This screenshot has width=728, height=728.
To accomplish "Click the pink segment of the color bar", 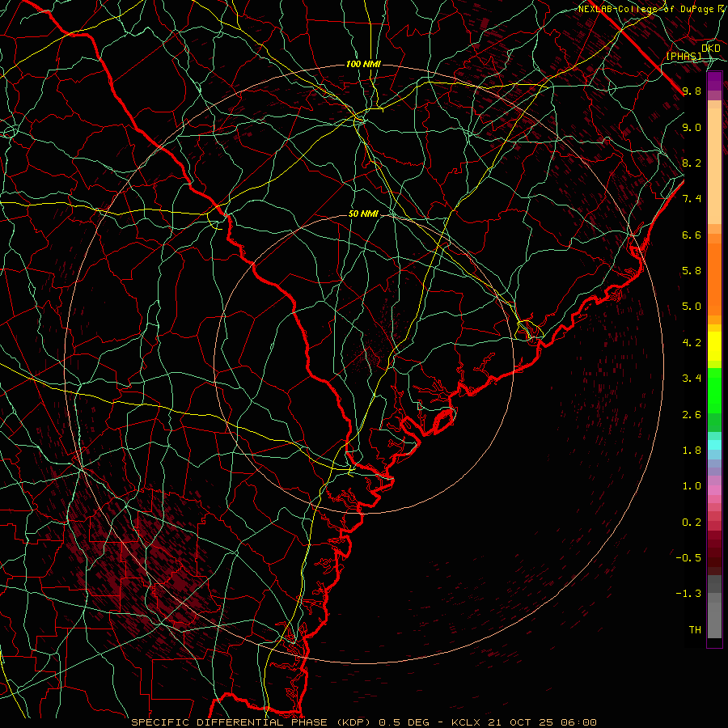I will [x=714, y=490].
